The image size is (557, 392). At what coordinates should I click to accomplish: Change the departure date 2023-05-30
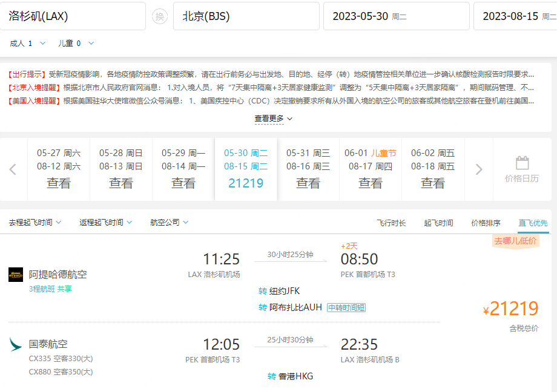pyautogui.click(x=397, y=16)
